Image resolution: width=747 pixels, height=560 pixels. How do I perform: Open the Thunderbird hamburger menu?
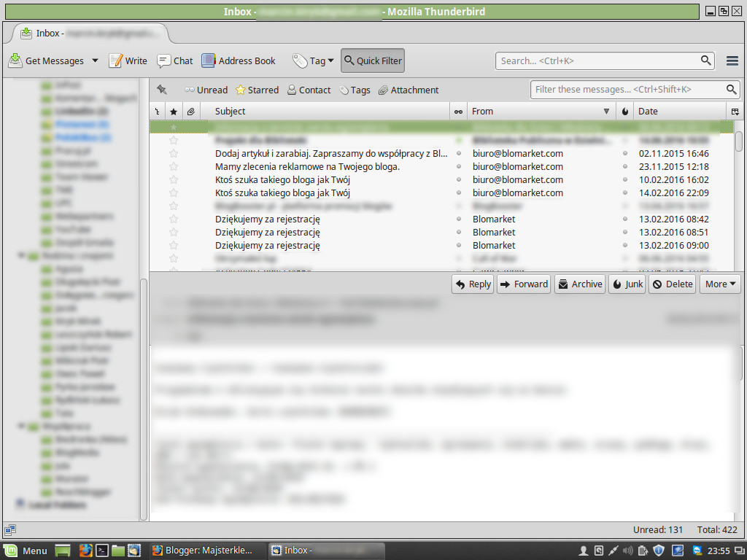pos(732,61)
